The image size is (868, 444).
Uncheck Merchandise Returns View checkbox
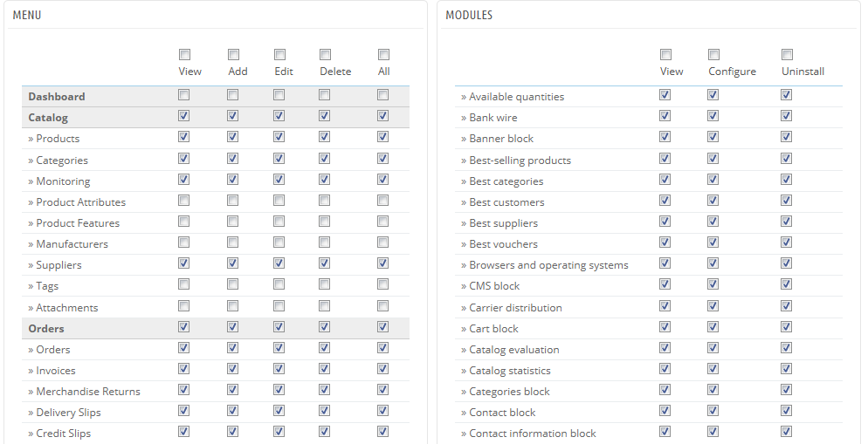coord(183,391)
